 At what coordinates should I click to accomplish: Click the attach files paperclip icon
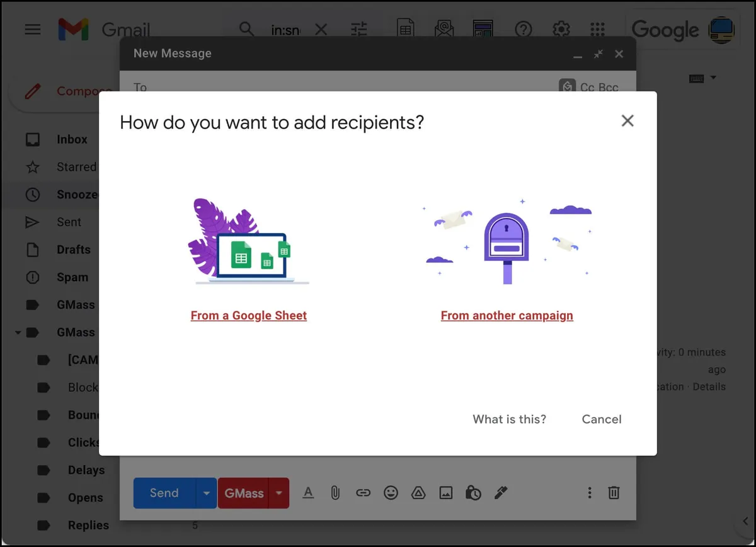coord(335,493)
